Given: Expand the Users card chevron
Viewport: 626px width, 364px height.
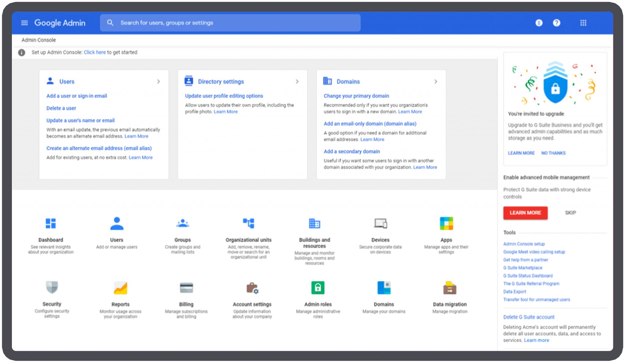Looking at the screenshot, I should pos(158,82).
